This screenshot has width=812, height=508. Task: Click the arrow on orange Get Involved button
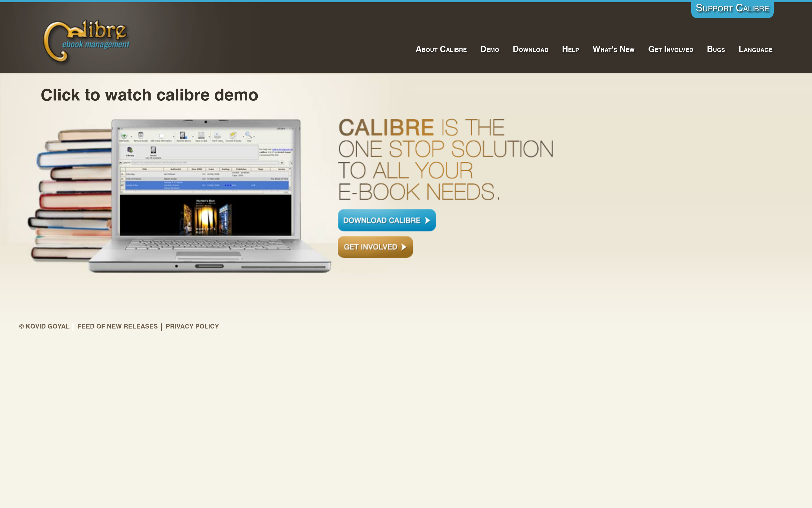(x=404, y=247)
